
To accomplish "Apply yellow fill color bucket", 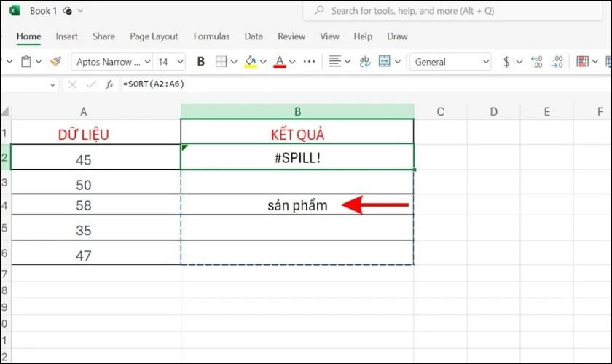I will pos(251,61).
